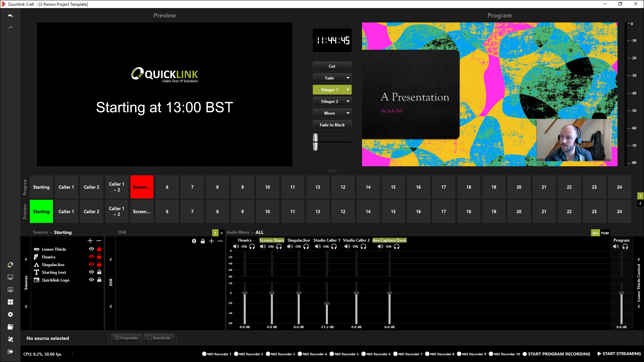
Task: Expand Stinger 1 options dropdown arrow
Action: click(x=348, y=90)
